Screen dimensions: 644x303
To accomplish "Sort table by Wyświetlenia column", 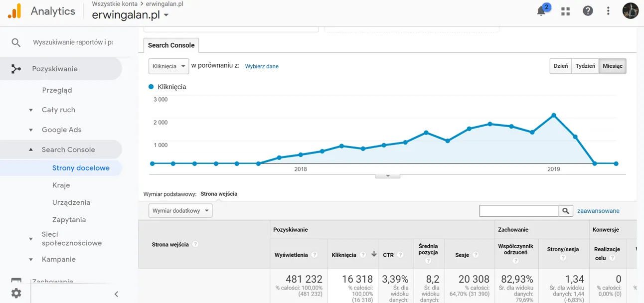I will 292,255.
